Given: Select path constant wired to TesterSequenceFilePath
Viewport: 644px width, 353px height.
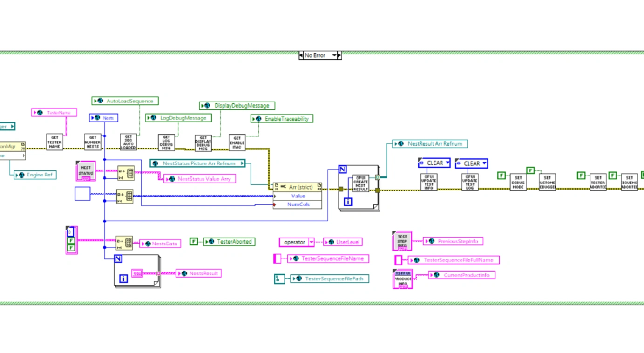Looking at the screenshot, I should tap(279, 278).
